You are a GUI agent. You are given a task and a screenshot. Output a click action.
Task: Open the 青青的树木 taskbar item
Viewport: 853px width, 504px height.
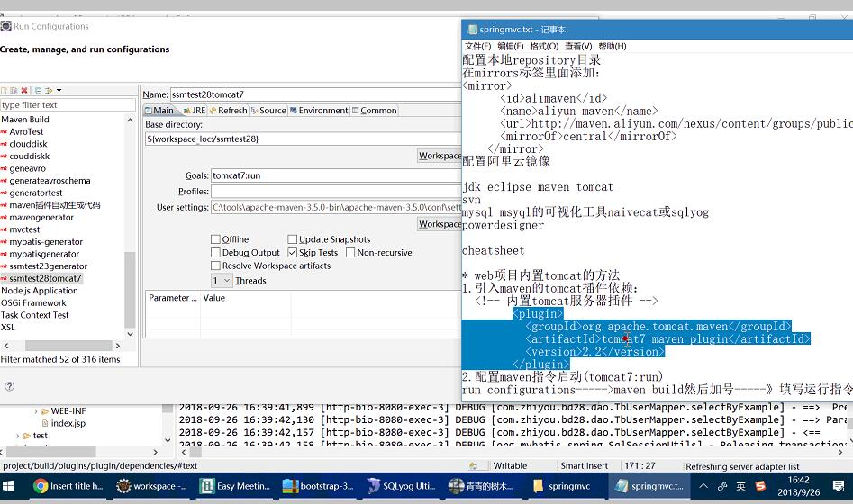pyautogui.click(x=485, y=485)
